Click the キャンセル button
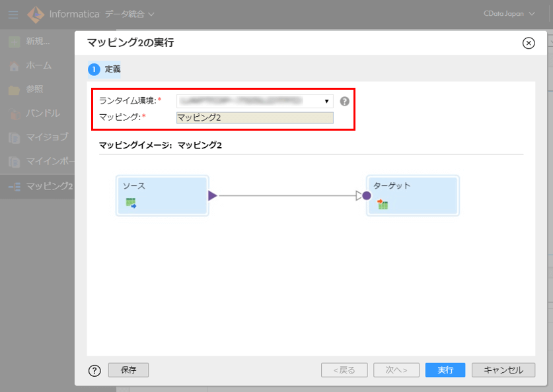 tap(503, 370)
